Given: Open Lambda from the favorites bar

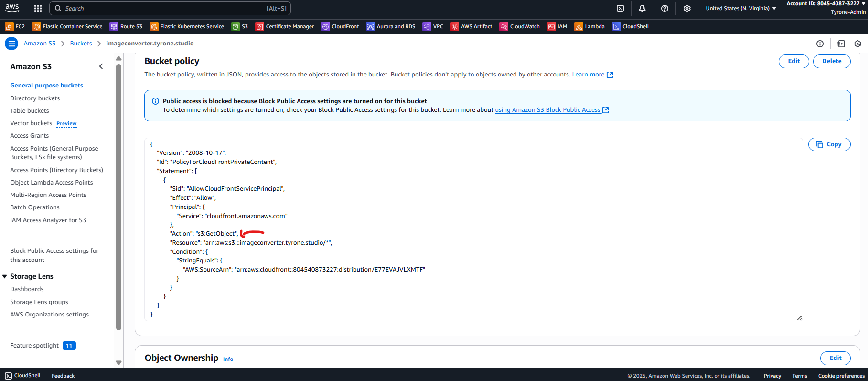Looking at the screenshot, I should tap(589, 26).
